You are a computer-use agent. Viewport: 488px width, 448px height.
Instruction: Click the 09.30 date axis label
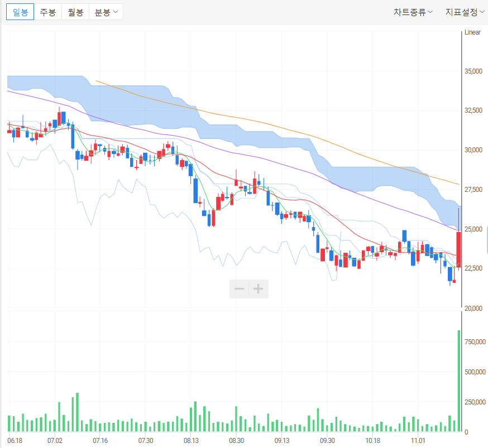pyautogui.click(x=327, y=441)
